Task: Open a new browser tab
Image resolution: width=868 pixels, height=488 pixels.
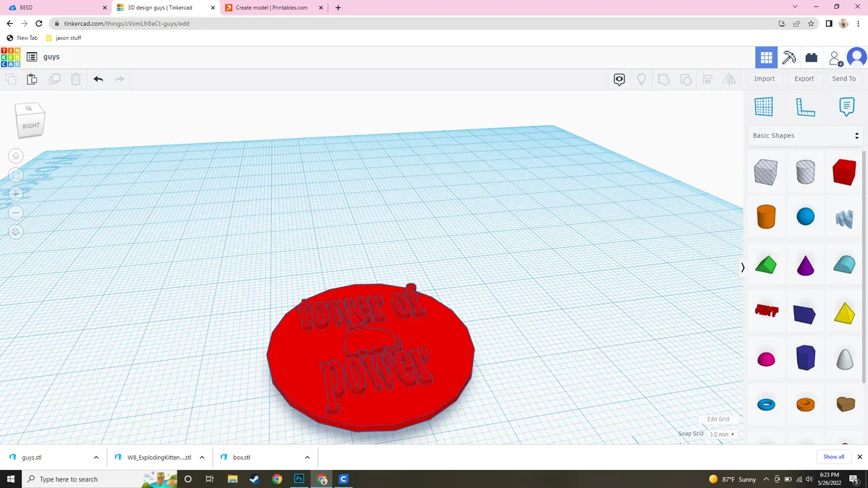Action: 339,7
